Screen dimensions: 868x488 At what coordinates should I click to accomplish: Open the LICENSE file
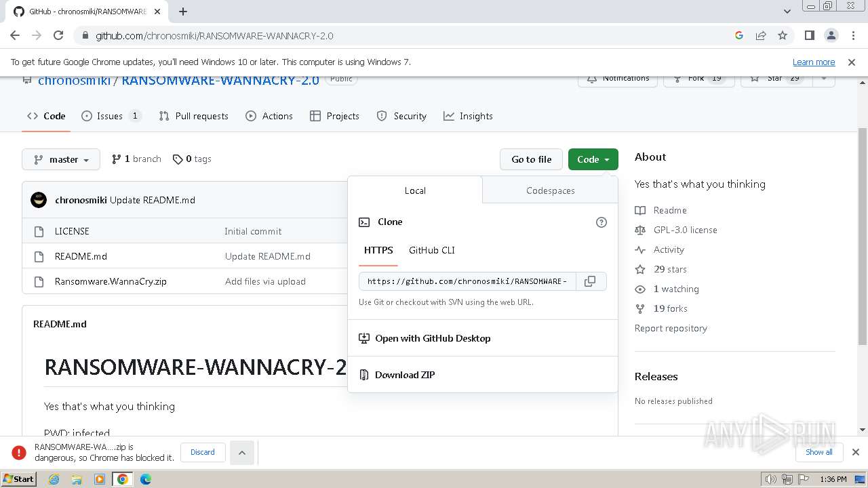tap(72, 231)
